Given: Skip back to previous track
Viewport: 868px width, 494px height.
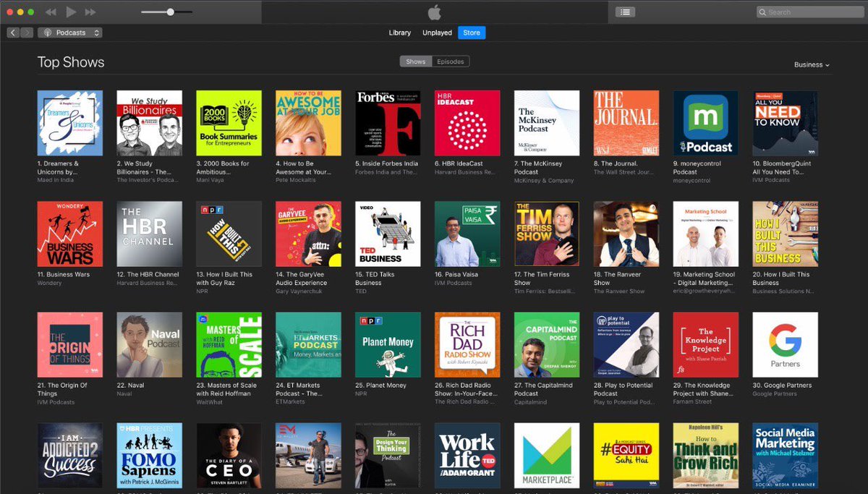Looking at the screenshot, I should pos(51,12).
